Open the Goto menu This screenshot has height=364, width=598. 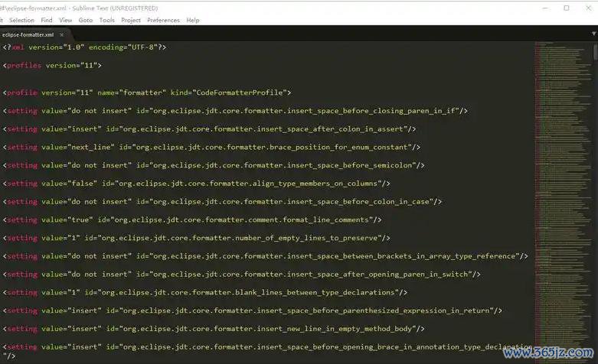tap(86, 20)
